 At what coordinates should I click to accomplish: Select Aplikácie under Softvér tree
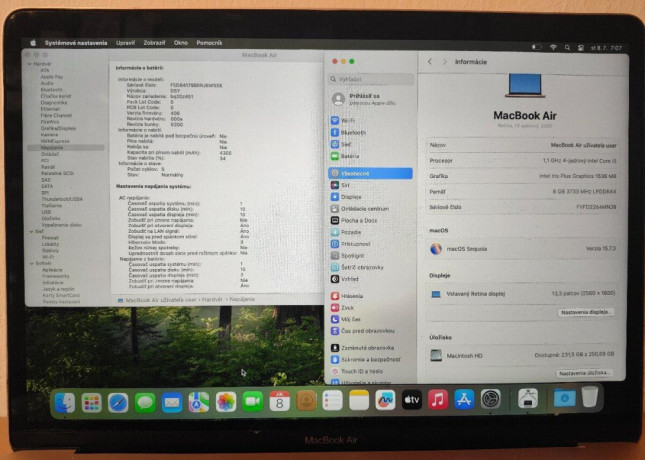(52, 270)
